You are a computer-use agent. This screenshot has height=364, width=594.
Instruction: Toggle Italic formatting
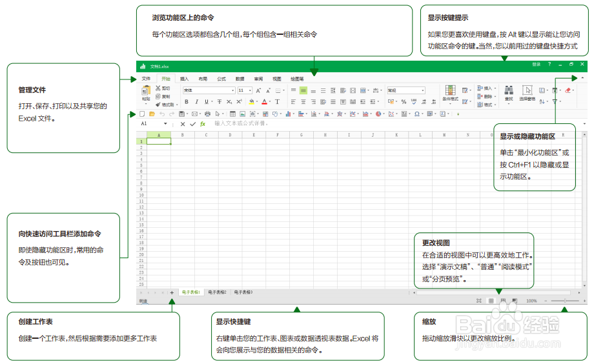point(197,102)
